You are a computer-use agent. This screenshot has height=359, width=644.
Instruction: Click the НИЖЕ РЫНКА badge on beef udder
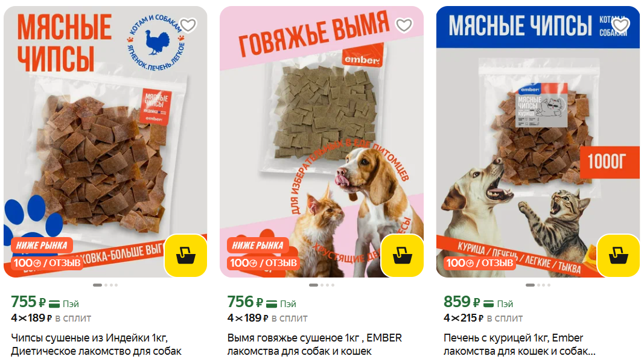pos(258,246)
